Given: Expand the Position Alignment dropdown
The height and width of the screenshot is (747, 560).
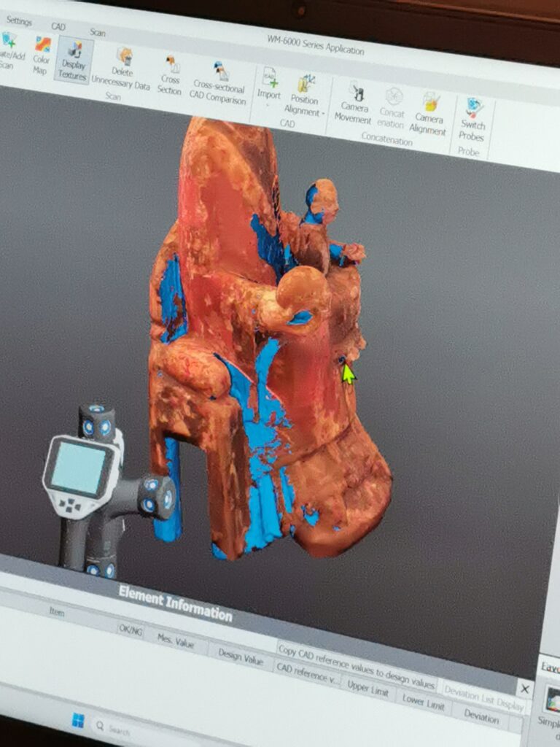Looking at the screenshot, I should click(305, 94).
